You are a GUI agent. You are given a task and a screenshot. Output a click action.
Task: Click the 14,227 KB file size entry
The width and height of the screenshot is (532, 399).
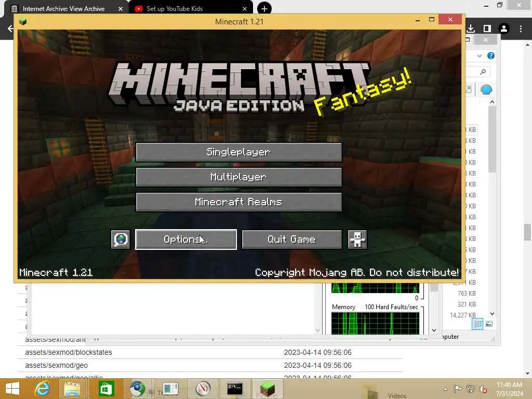(463, 315)
